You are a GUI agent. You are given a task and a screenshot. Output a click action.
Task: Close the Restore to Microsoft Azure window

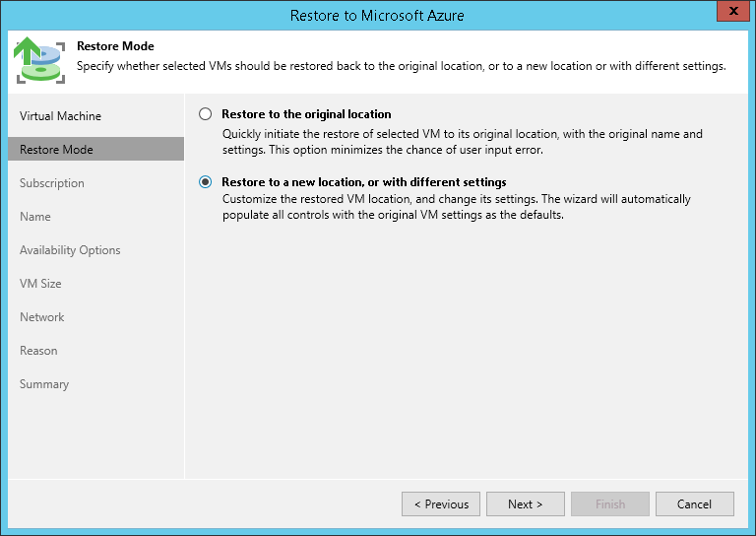(x=732, y=11)
